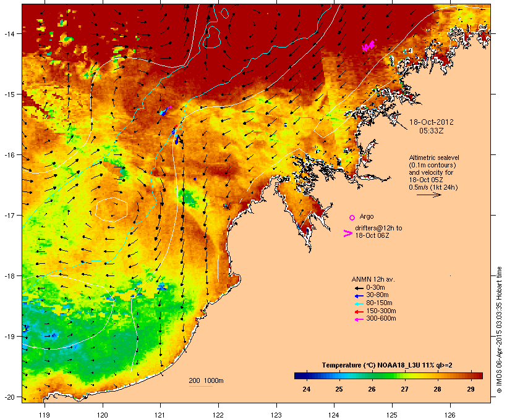Click the magenta 300-600m legend arrow
This screenshot has width=507, height=420.
[359, 319]
